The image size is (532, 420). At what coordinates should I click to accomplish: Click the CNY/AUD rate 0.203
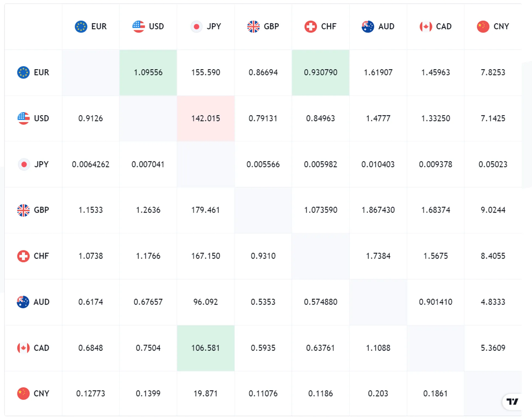point(378,394)
